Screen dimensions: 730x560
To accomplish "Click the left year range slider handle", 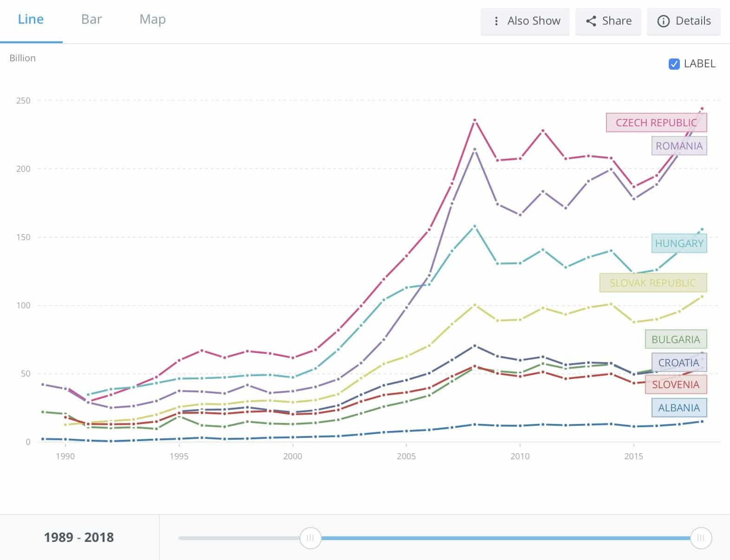I will click(310, 538).
